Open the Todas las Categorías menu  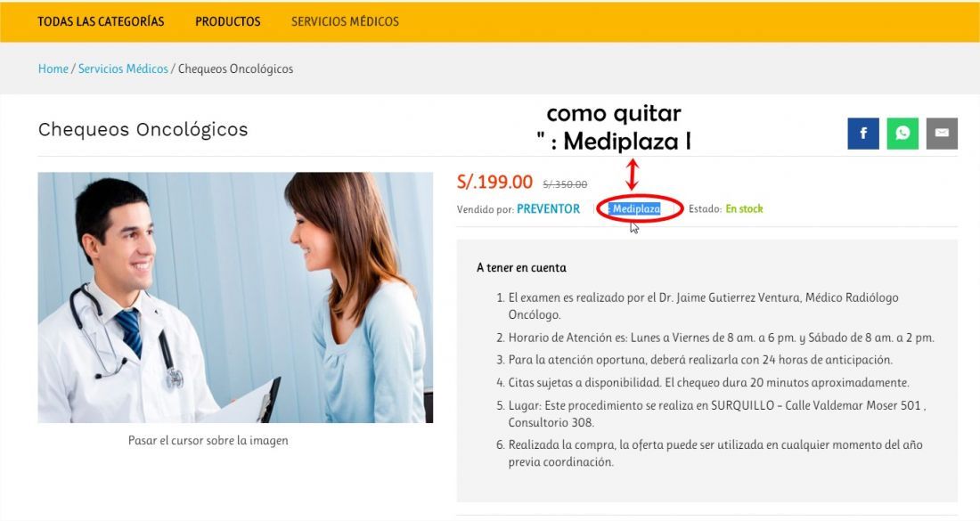(x=101, y=21)
